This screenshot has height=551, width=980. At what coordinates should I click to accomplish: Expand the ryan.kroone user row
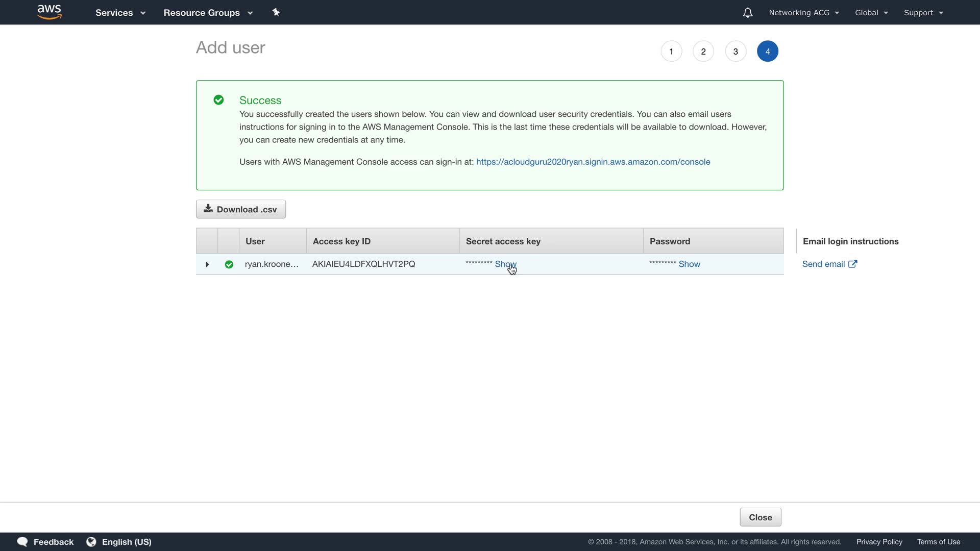pos(207,264)
